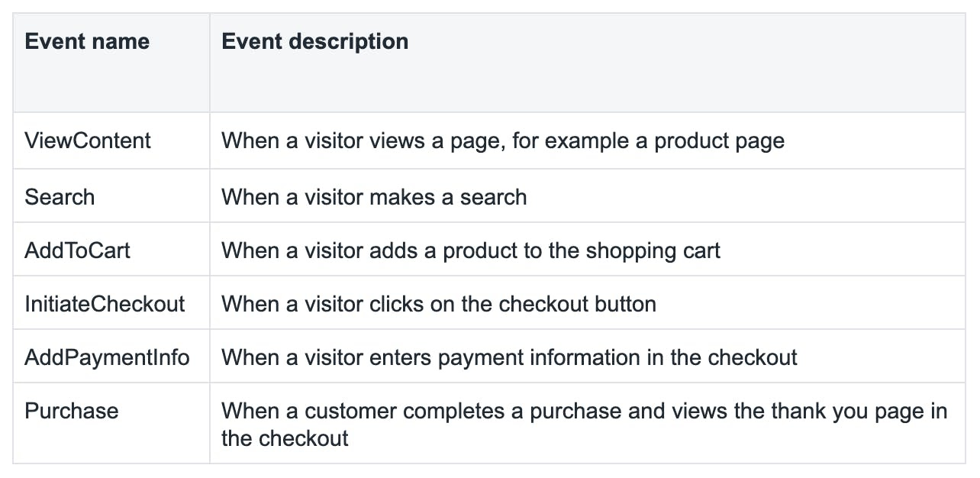Click the description about adding product to cart
Image resolution: width=980 pixels, height=478 pixels.
(471, 250)
